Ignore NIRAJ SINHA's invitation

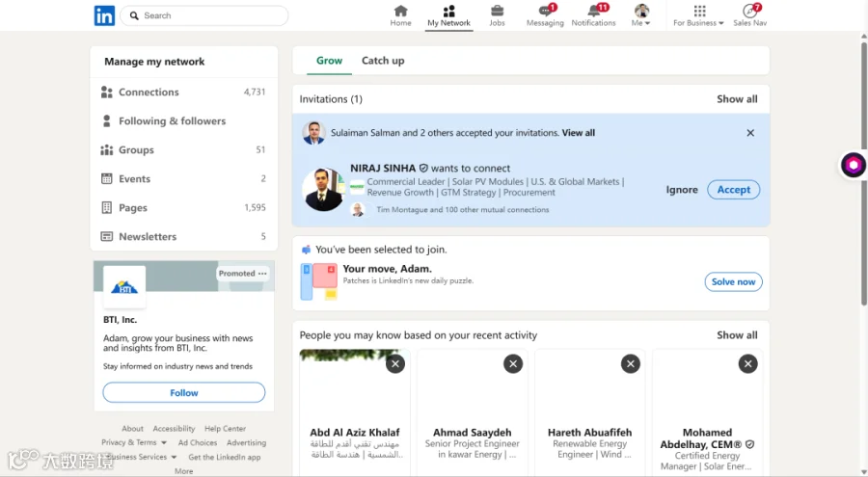(x=682, y=190)
